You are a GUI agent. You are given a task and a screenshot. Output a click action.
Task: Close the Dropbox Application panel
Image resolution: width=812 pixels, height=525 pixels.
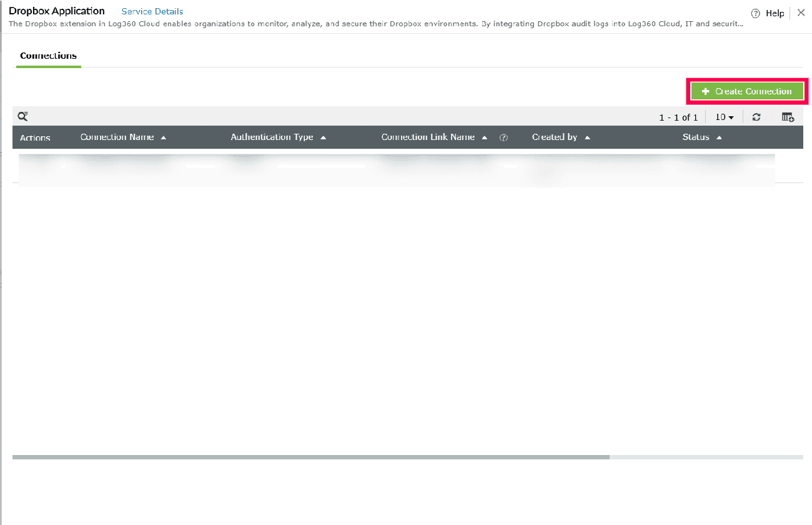(801, 12)
